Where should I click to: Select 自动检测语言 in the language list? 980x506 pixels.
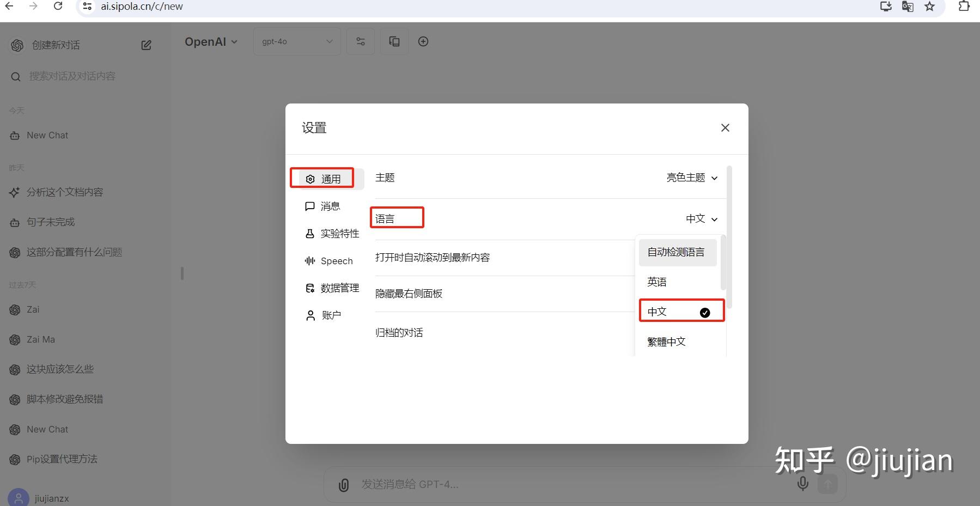(678, 252)
